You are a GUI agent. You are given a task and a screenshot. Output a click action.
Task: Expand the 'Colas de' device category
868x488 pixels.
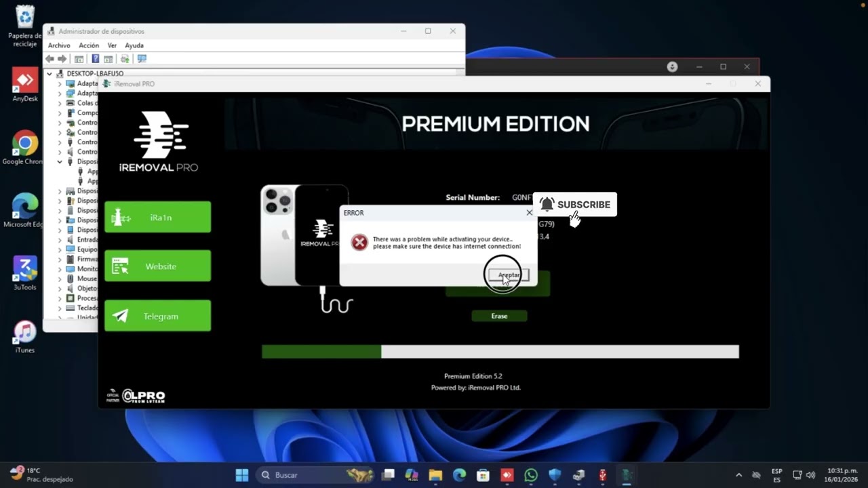pyautogui.click(x=60, y=103)
